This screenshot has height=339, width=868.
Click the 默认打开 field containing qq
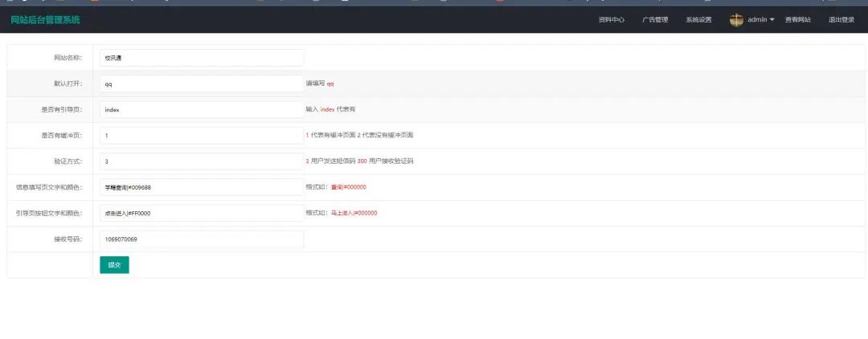point(202,84)
